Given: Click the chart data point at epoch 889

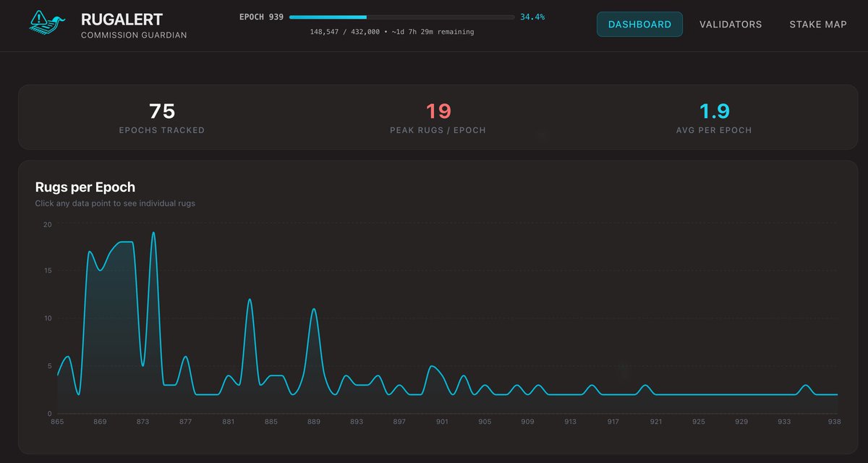Looking at the screenshot, I should pyautogui.click(x=314, y=309).
